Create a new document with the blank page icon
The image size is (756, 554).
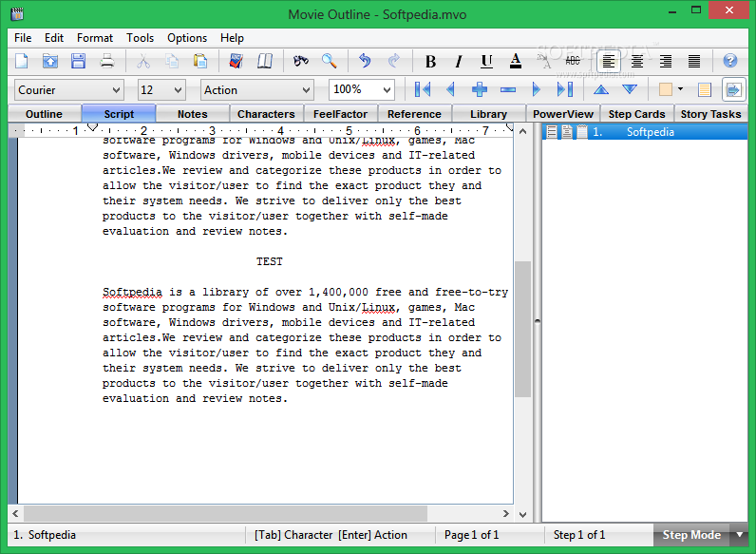tap(22, 61)
